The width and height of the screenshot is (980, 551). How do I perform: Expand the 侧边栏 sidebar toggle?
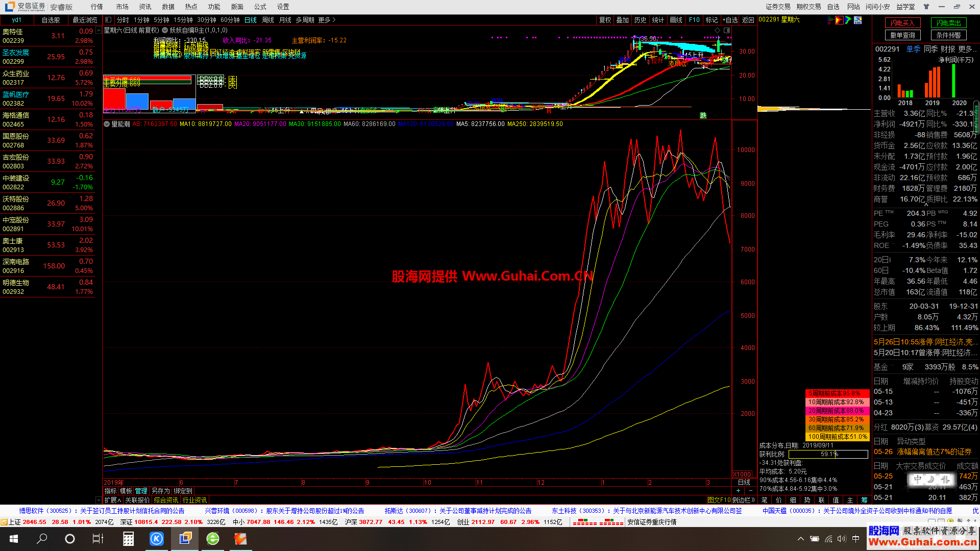click(x=743, y=500)
